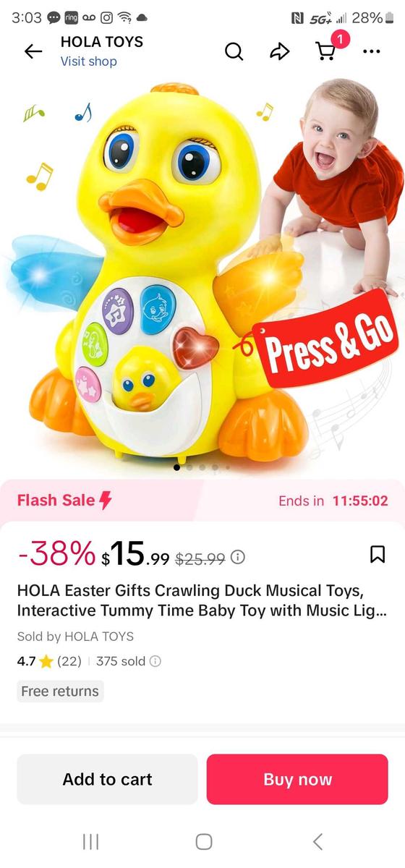Select the second image carousel dot
Image resolution: width=405 pixels, height=868 pixels.
point(189,468)
